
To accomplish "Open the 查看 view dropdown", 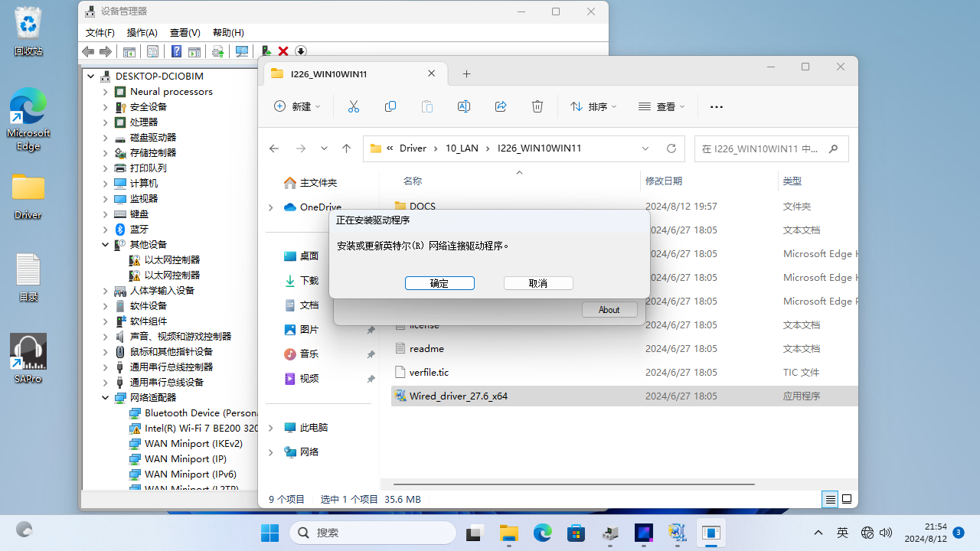I will click(661, 107).
